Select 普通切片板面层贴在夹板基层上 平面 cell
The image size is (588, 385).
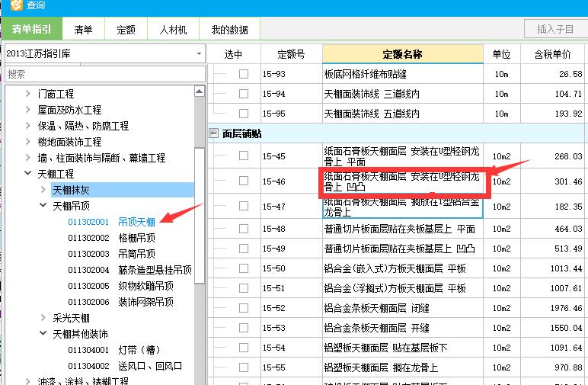click(x=402, y=229)
